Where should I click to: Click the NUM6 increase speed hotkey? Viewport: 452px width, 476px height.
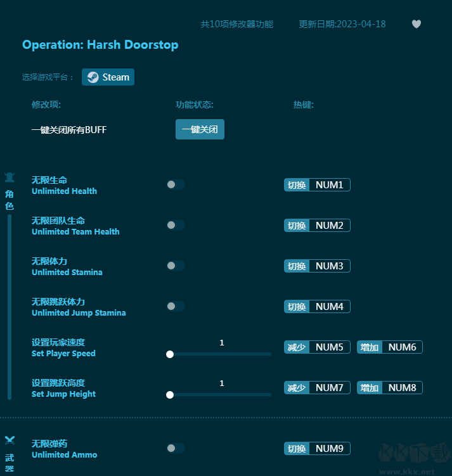pyautogui.click(x=402, y=347)
